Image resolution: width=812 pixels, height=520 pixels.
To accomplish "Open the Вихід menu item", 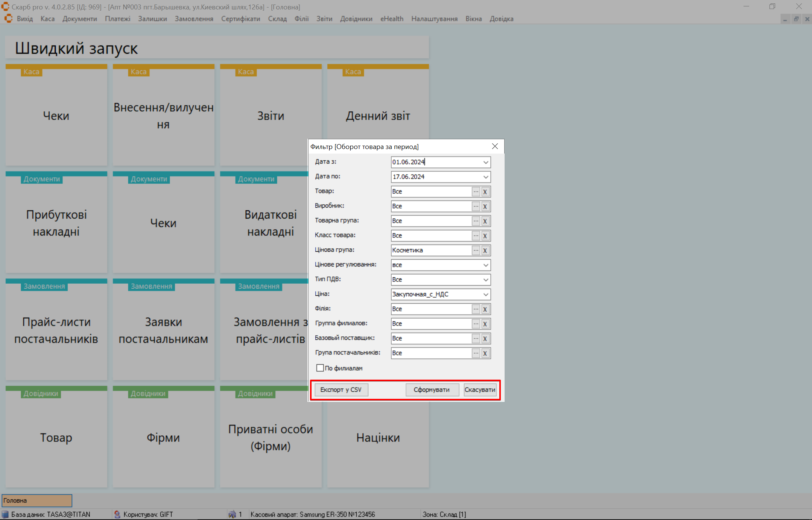I will (x=25, y=19).
